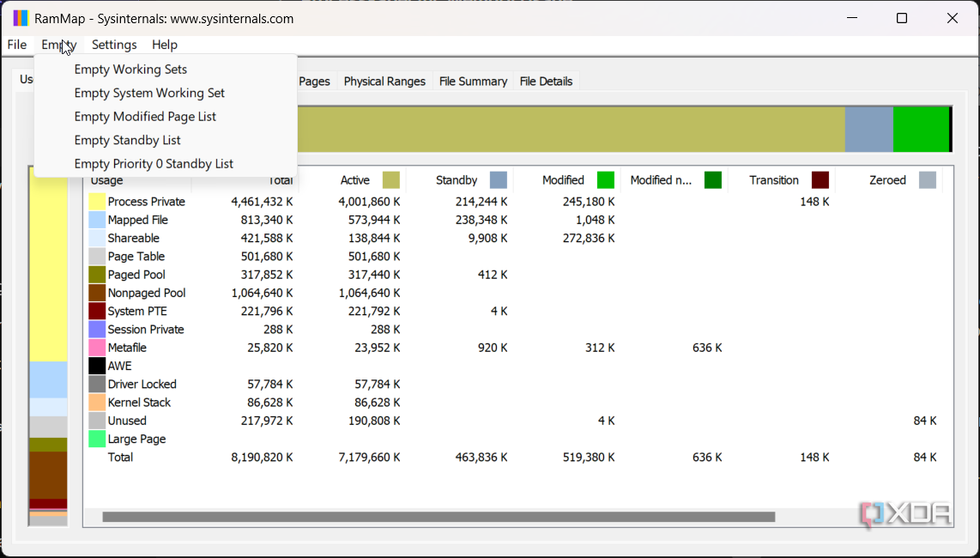The image size is (980, 558).
Task: Click the Modified no-write dark green swatch
Action: [713, 180]
